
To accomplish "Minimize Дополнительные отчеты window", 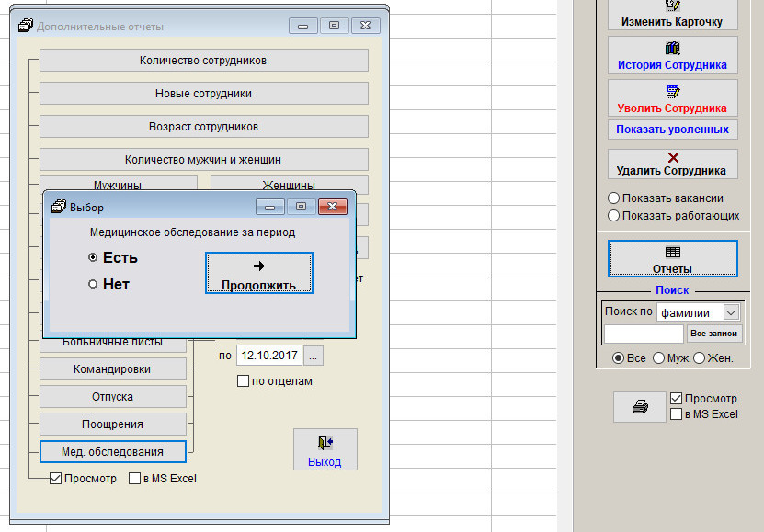I will pos(303,26).
